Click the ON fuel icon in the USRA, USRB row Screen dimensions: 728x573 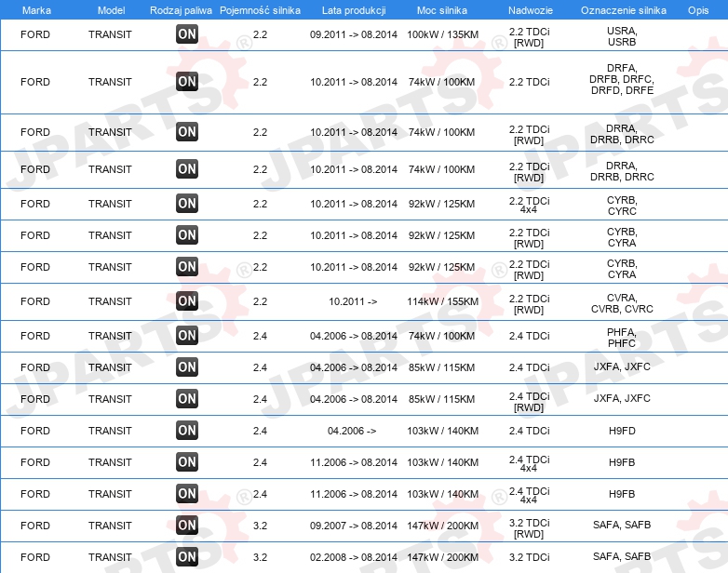tap(187, 33)
